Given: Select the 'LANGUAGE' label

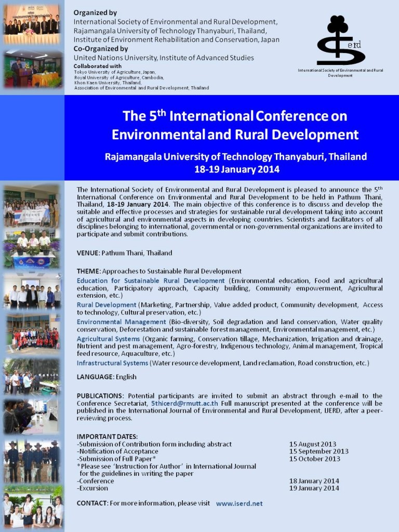Looking at the screenshot, I should (x=96, y=377).
